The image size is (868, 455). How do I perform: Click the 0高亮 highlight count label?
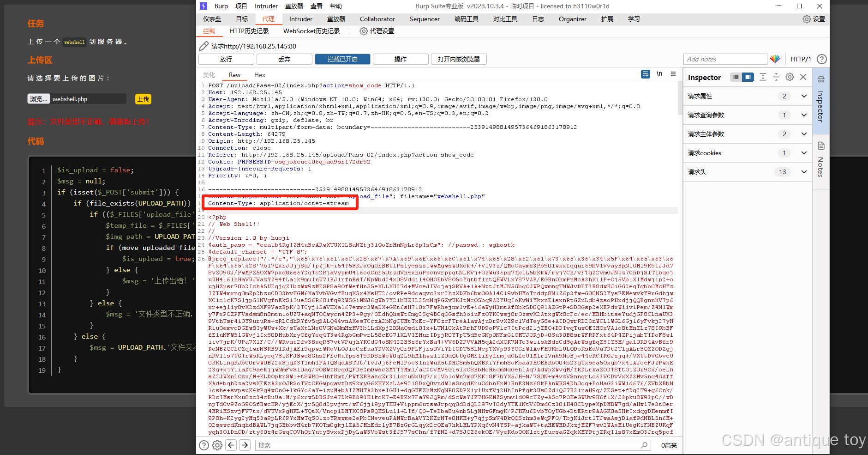(669, 445)
